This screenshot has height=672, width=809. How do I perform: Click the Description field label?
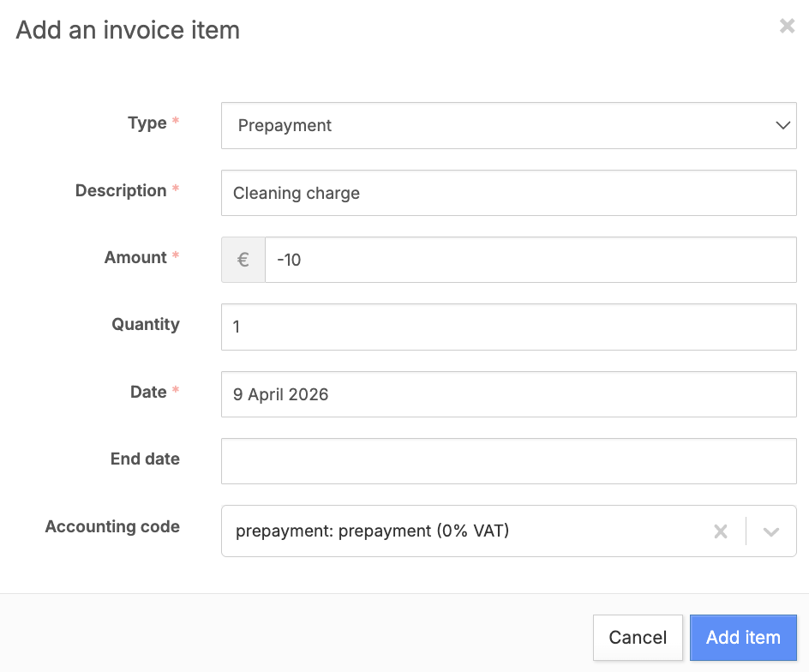click(121, 190)
